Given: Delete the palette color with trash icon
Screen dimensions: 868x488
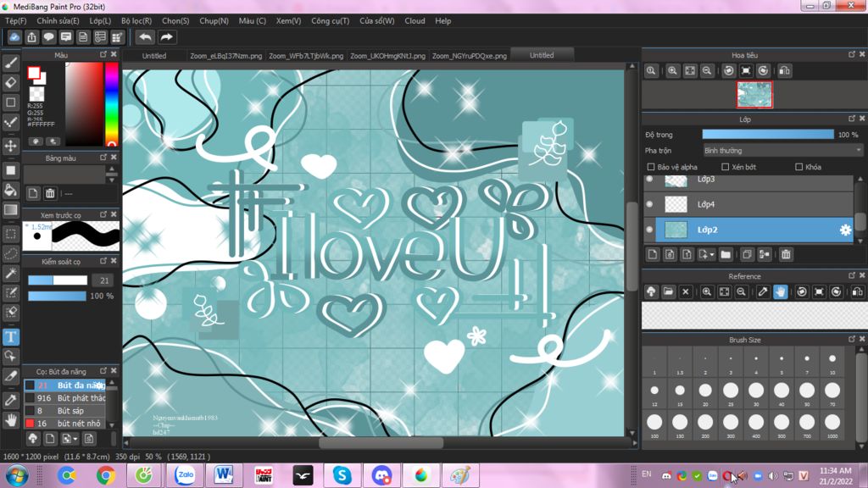Looking at the screenshot, I should [50, 193].
